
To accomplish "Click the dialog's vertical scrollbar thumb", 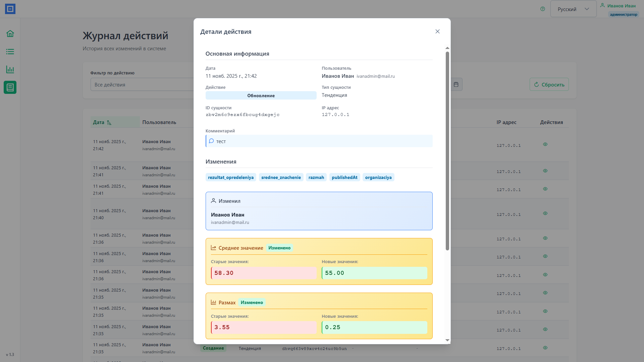I will pyautogui.click(x=447, y=151).
